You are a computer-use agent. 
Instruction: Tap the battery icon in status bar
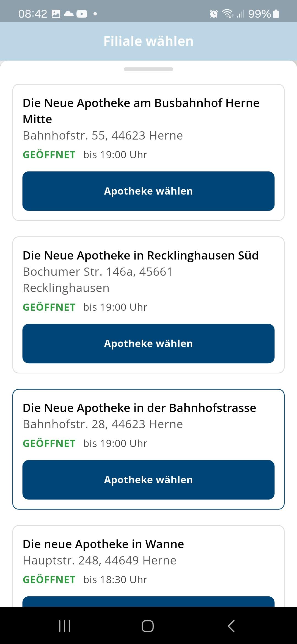[276, 13]
